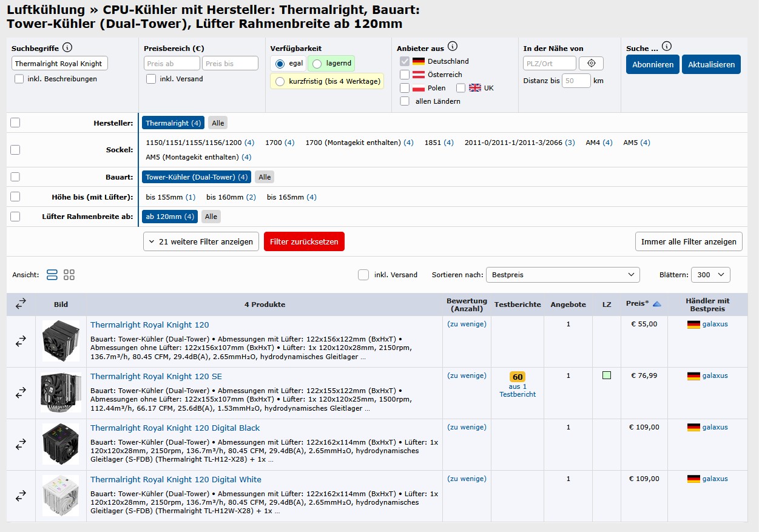Image resolution: width=759 pixels, height=532 pixels.
Task: Click the PLZ/Ort input field
Action: tap(550, 63)
